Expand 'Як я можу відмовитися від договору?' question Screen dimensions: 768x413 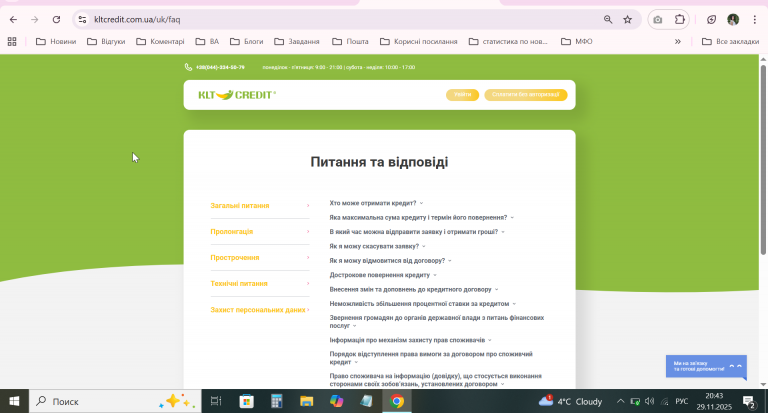(390, 261)
